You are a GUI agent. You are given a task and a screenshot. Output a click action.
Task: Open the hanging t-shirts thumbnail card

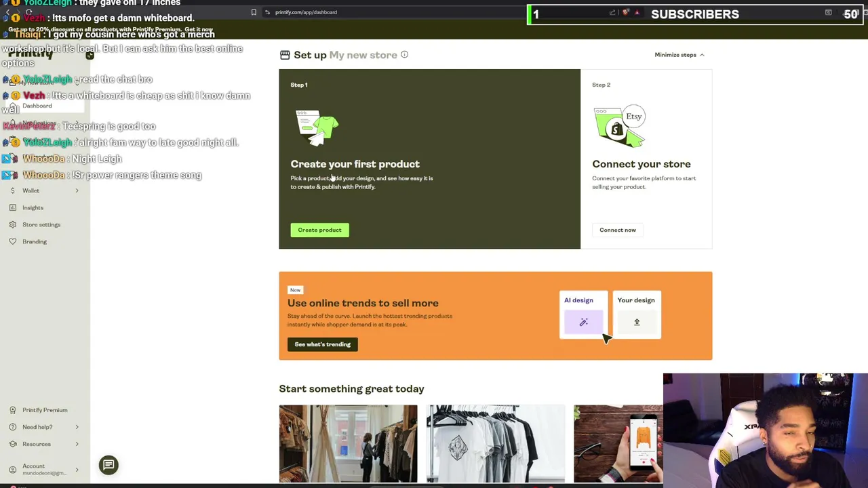point(496,444)
